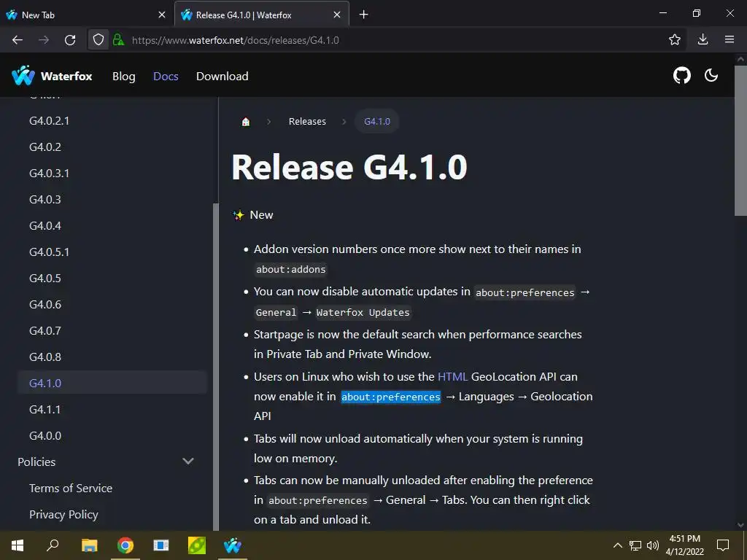Open the Download navigation item
The height and width of the screenshot is (560, 747).
coord(222,76)
